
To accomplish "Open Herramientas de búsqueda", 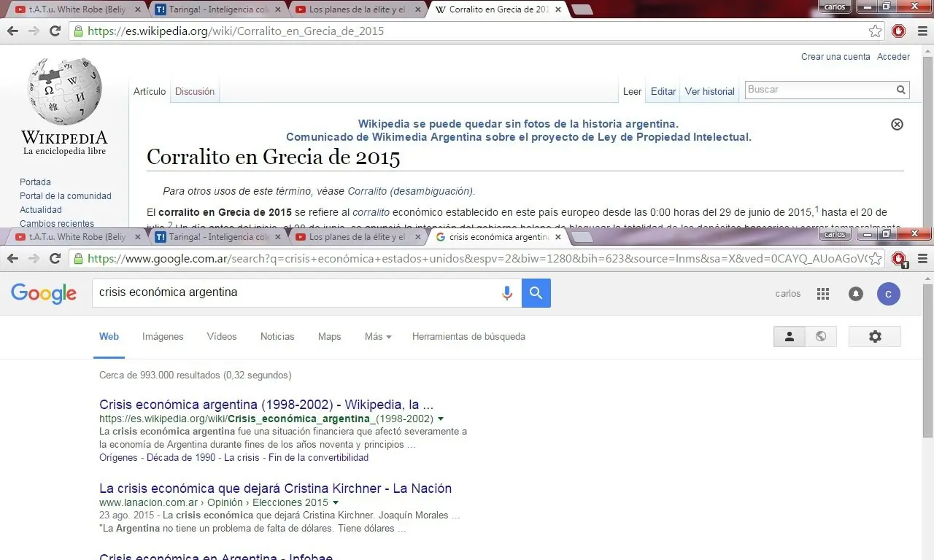I will (x=468, y=337).
